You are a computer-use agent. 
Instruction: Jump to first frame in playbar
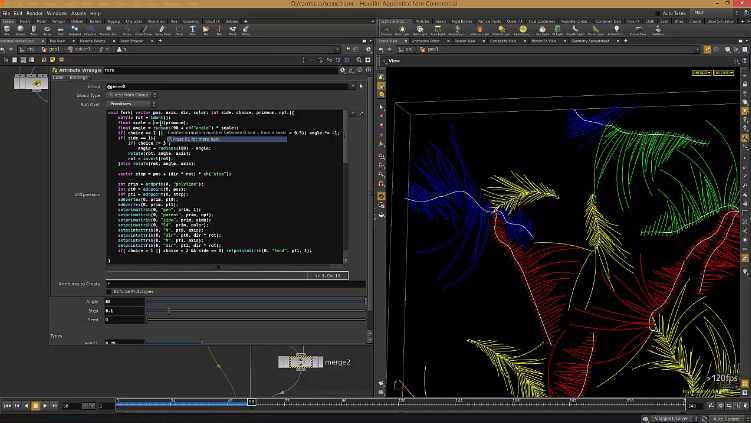pyautogui.click(x=8, y=406)
